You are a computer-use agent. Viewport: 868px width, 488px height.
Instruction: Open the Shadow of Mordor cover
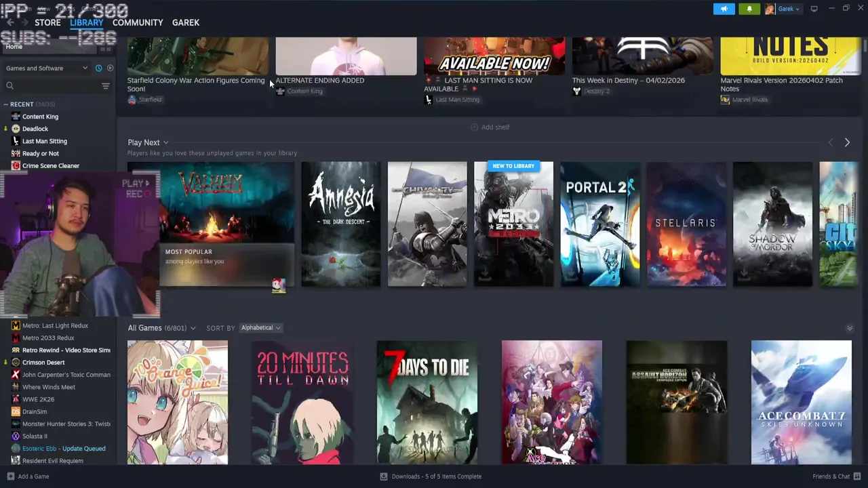772,224
